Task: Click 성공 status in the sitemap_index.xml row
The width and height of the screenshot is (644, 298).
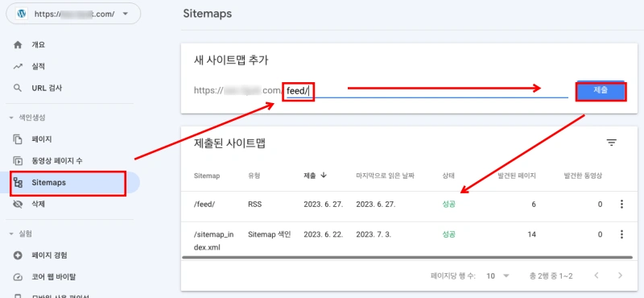Action: click(x=448, y=234)
